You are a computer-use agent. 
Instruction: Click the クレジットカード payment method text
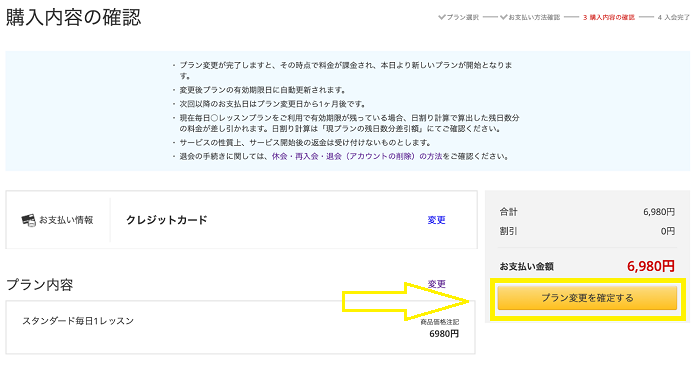click(x=167, y=220)
